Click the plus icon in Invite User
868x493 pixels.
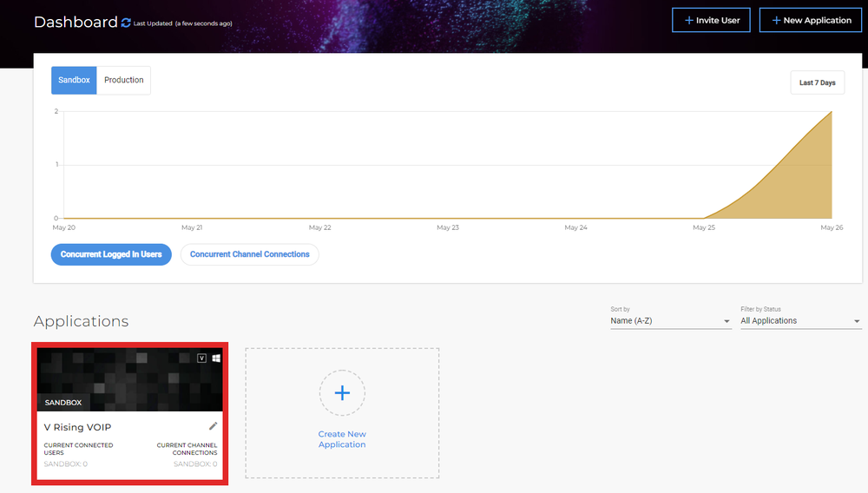coord(689,20)
